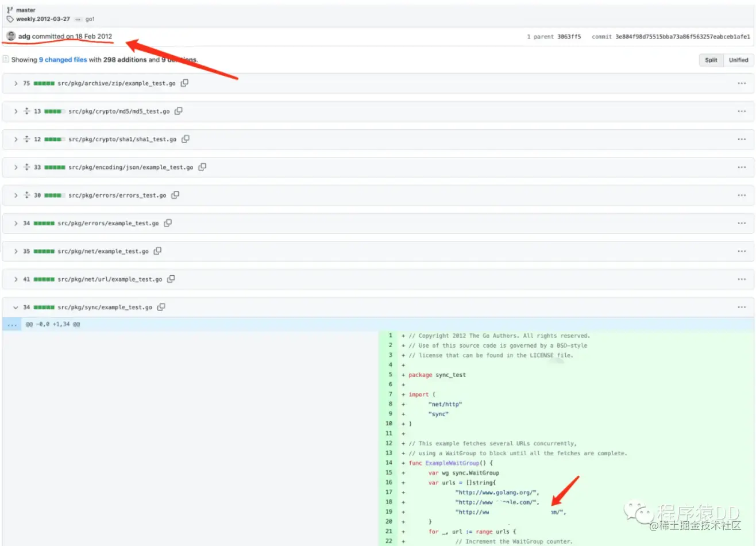The width and height of the screenshot is (756, 546).
Task: Open options menu for net/url/example_test.go
Action: pos(742,279)
